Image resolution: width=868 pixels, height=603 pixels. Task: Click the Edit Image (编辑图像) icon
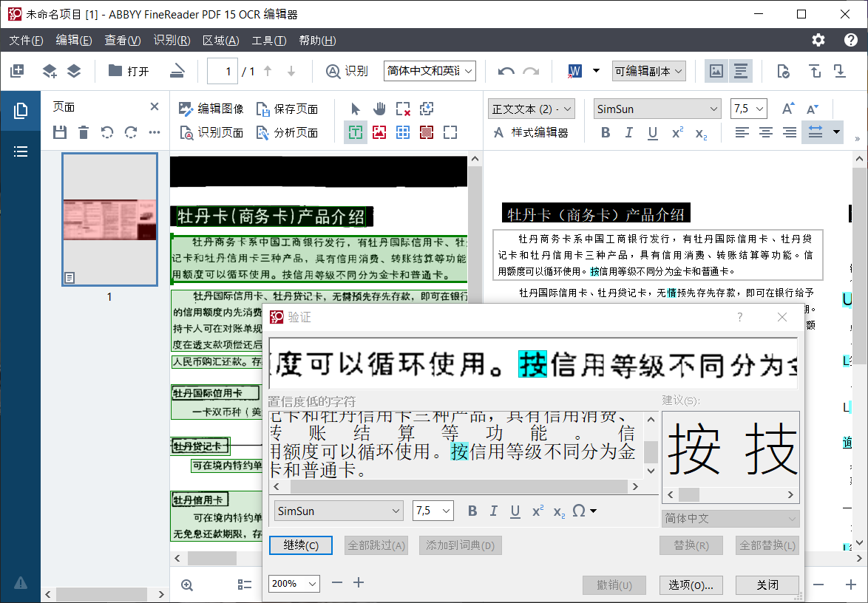tap(186, 109)
